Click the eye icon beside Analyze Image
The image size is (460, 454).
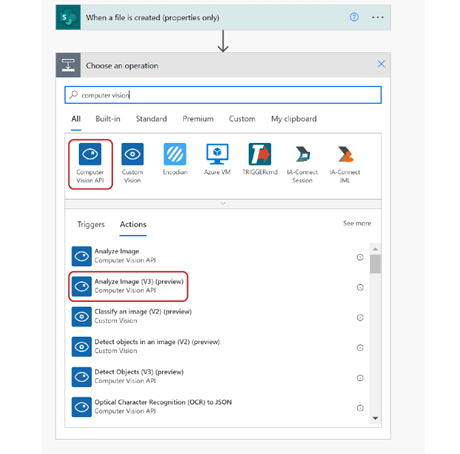(x=81, y=256)
